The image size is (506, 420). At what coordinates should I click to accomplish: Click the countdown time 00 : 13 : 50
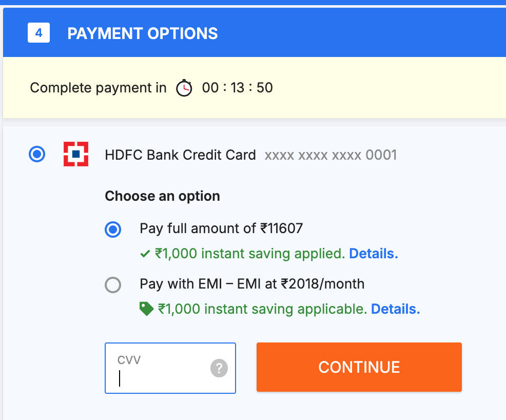tap(237, 88)
